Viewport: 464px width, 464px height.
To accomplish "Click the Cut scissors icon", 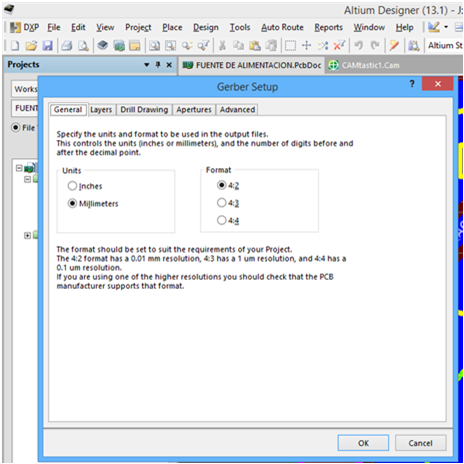I will 222,45.
